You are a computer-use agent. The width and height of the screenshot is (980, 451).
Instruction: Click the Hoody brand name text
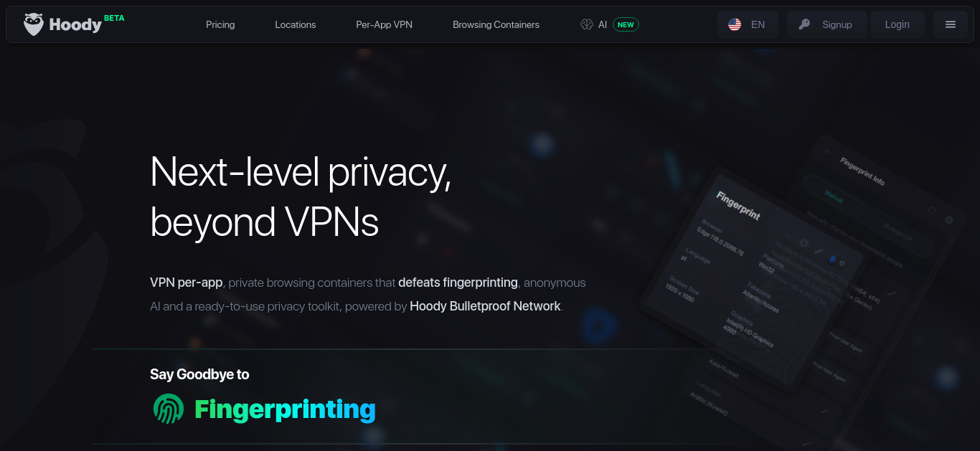point(75,25)
